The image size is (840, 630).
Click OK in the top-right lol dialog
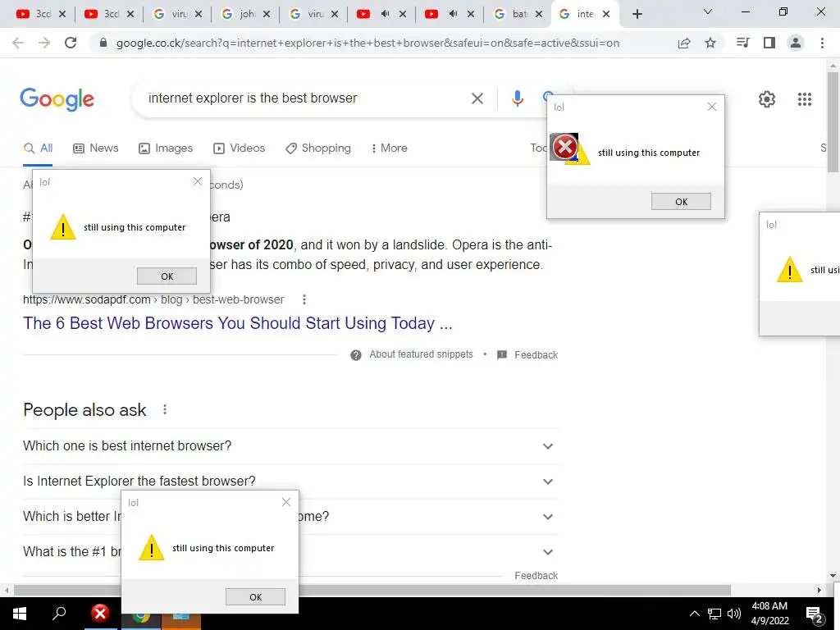pyautogui.click(x=681, y=202)
